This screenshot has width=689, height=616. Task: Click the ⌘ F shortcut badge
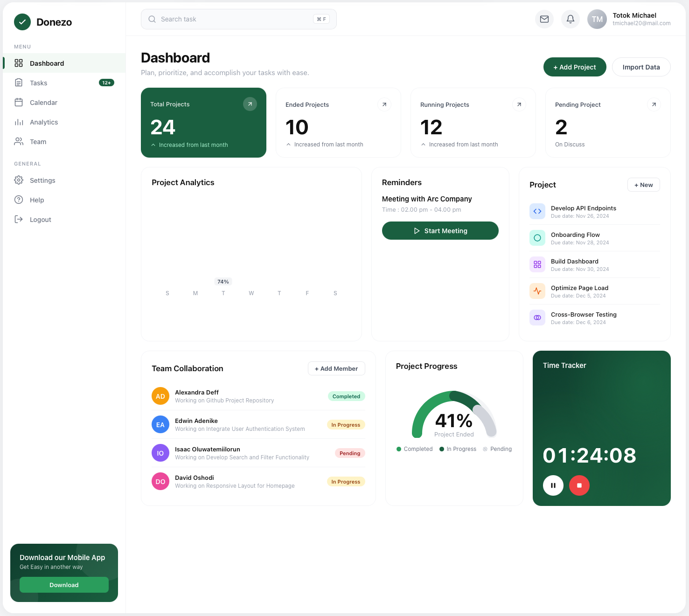(x=321, y=19)
